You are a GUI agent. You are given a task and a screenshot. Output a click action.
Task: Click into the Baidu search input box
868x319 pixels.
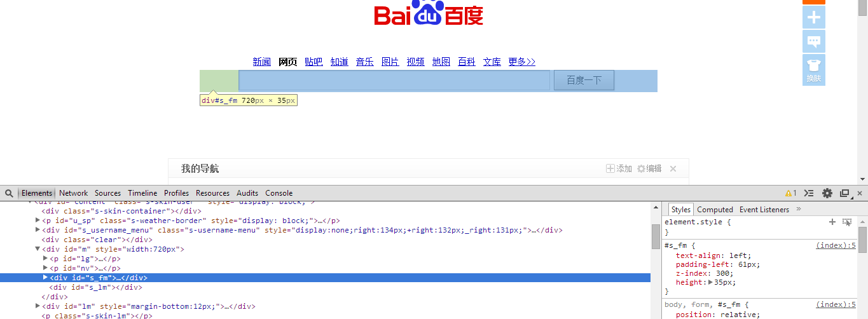[x=394, y=80]
